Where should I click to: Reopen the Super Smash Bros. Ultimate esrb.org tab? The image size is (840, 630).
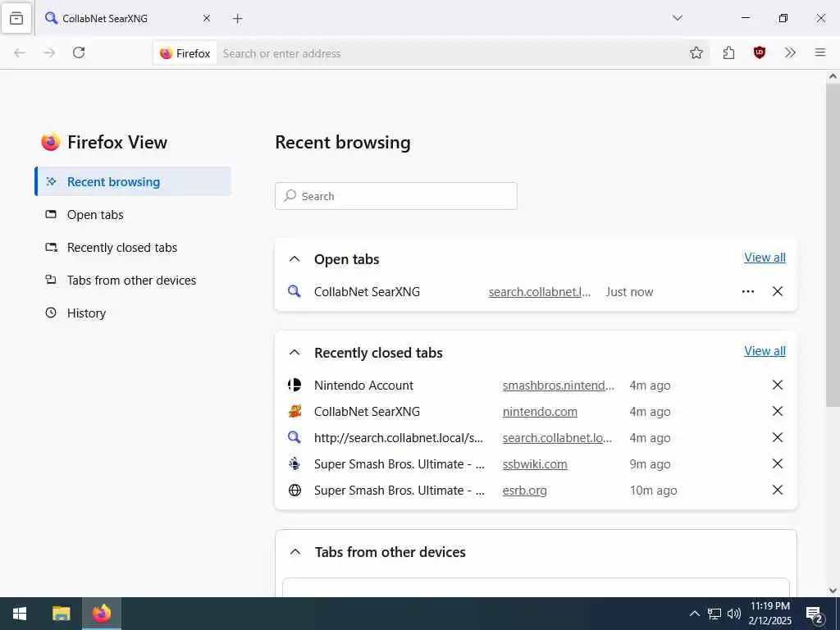coord(399,491)
